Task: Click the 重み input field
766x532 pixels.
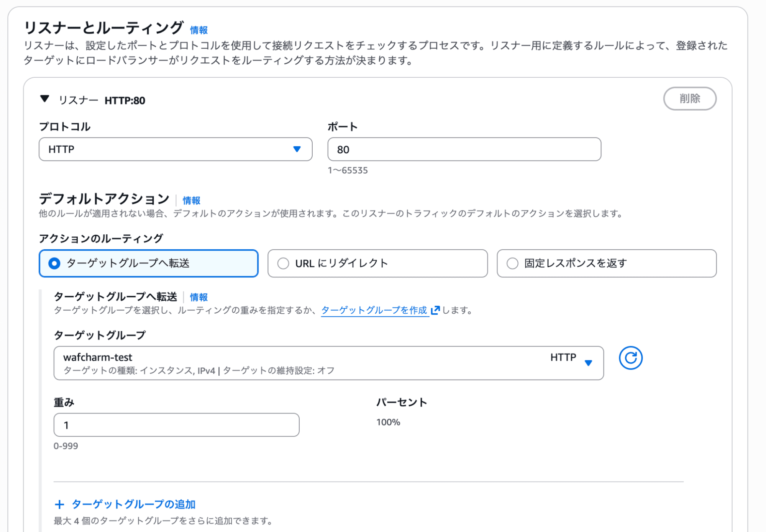Action: pos(176,425)
